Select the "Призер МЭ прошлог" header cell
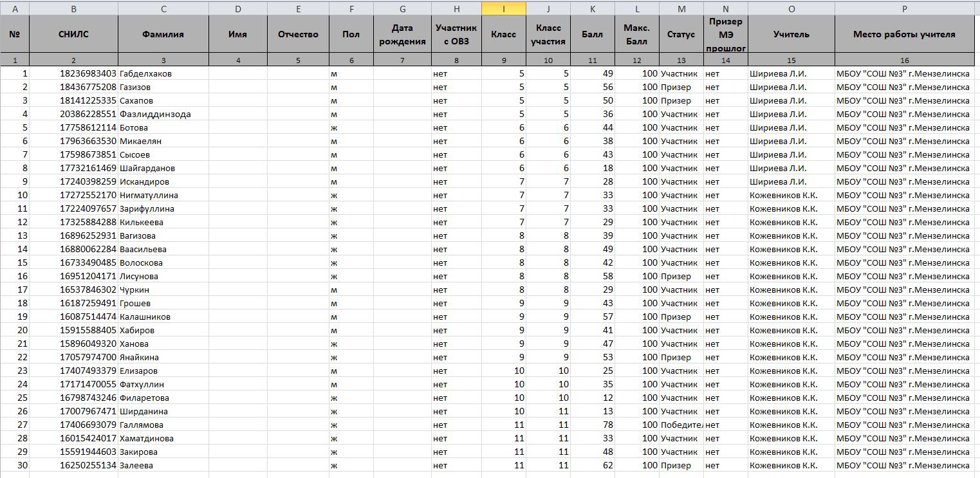The image size is (980, 478). (725, 35)
